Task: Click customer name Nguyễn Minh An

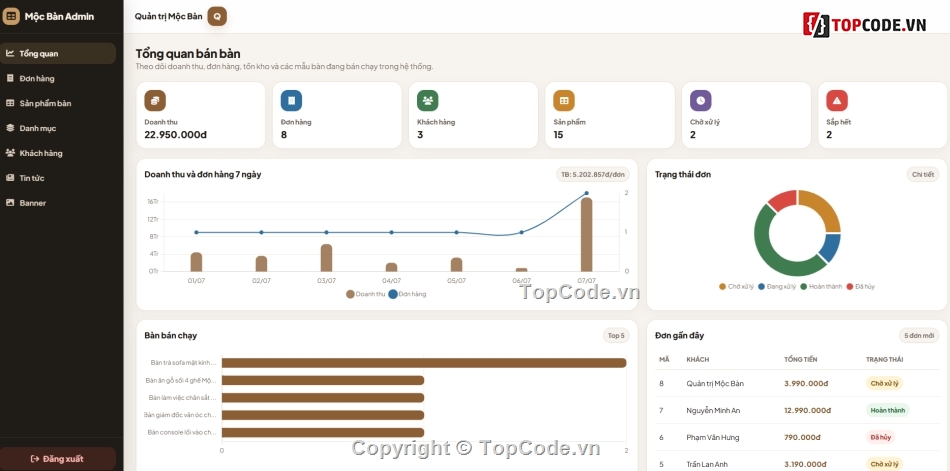Action: coord(713,410)
